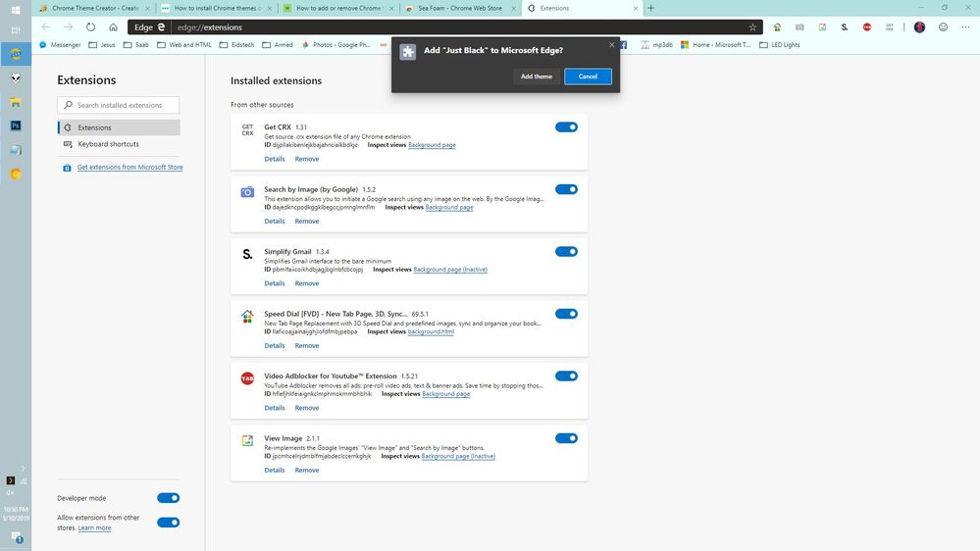Open Get extensions from Microsoft Store link

point(130,167)
